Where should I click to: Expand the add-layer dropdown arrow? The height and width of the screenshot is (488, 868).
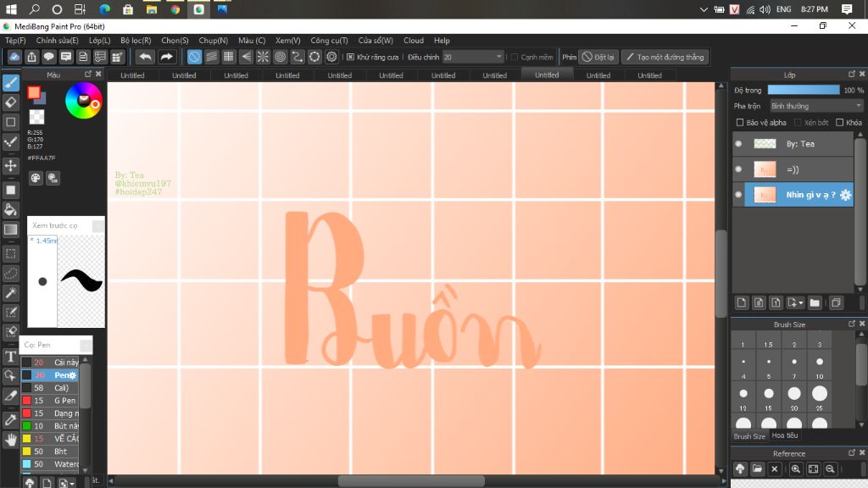point(801,303)
